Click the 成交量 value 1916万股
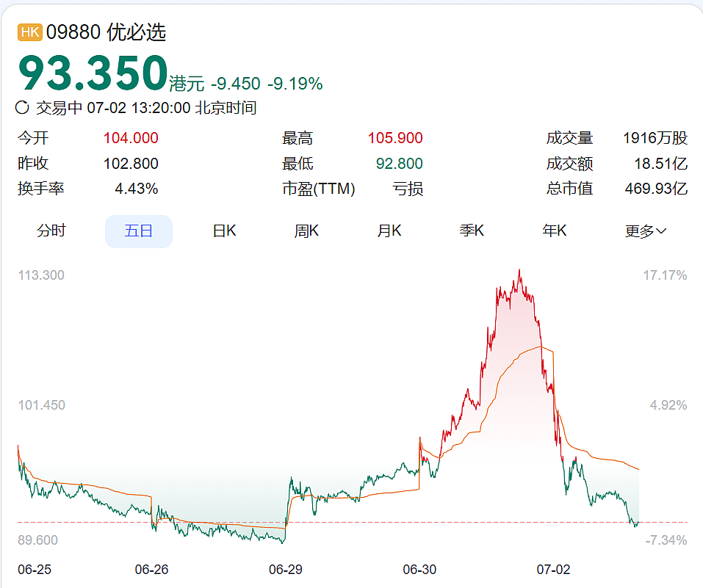Screen dimensions: 703x588 pyautogui.click(x=655, y=138)
